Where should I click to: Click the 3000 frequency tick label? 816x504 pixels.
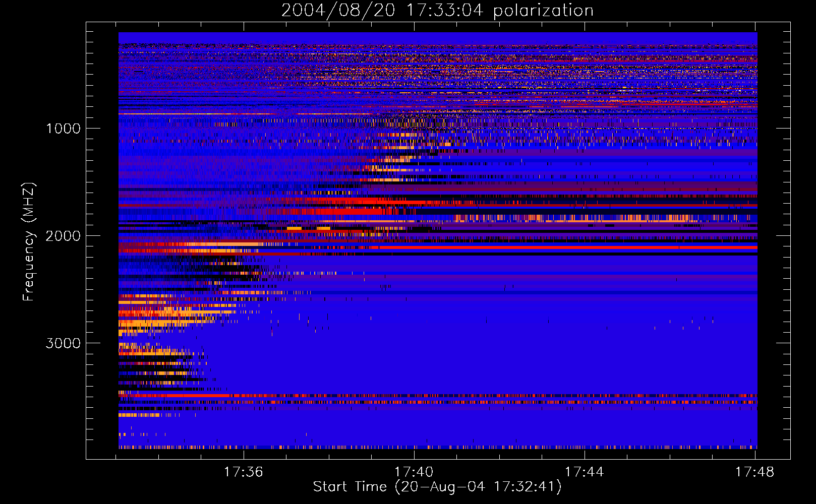click(63, 343)
